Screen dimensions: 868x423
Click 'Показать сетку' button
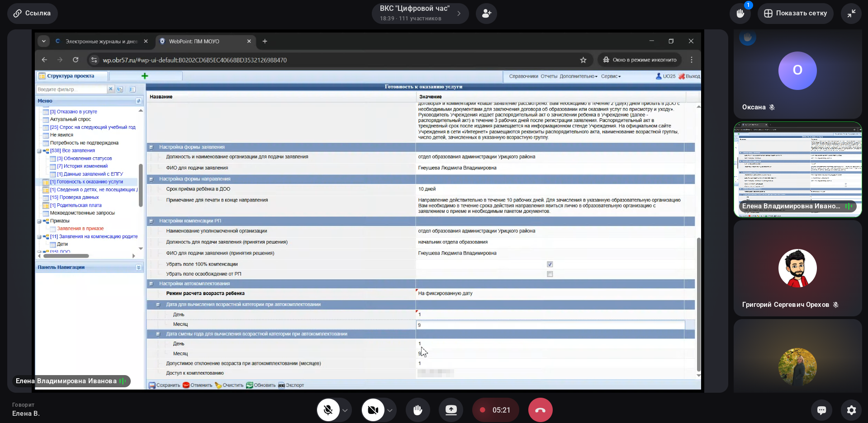click(796, 14)
